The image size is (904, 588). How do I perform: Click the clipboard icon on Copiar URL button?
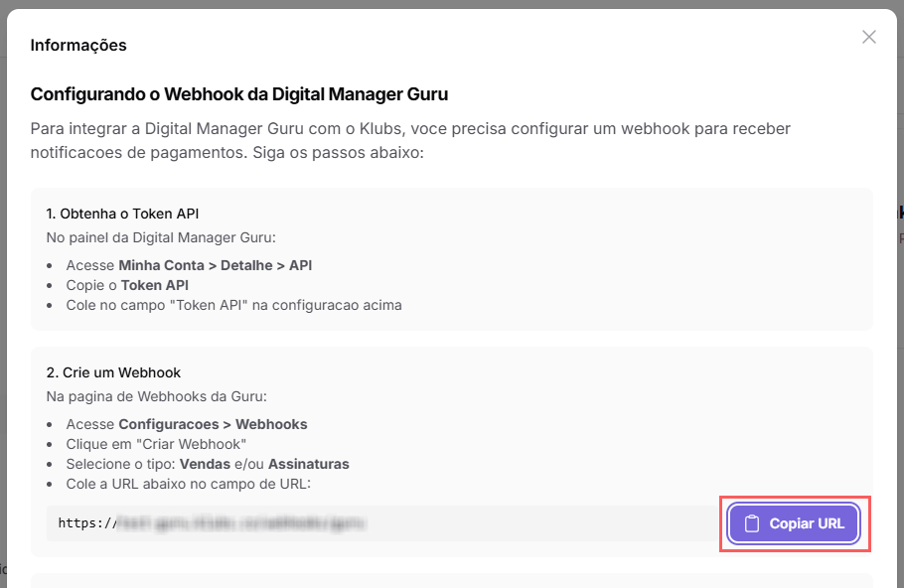coord(753,523)
